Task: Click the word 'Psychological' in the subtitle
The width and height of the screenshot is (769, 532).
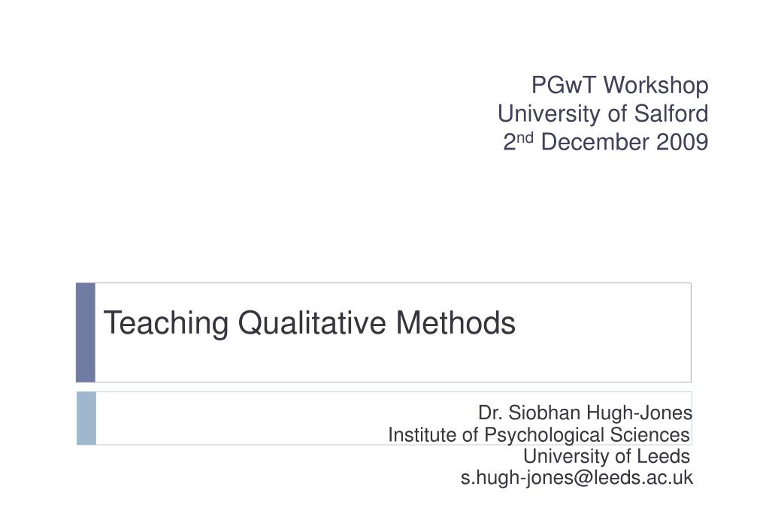Action: pyautogui.click(x=544, y=435)
